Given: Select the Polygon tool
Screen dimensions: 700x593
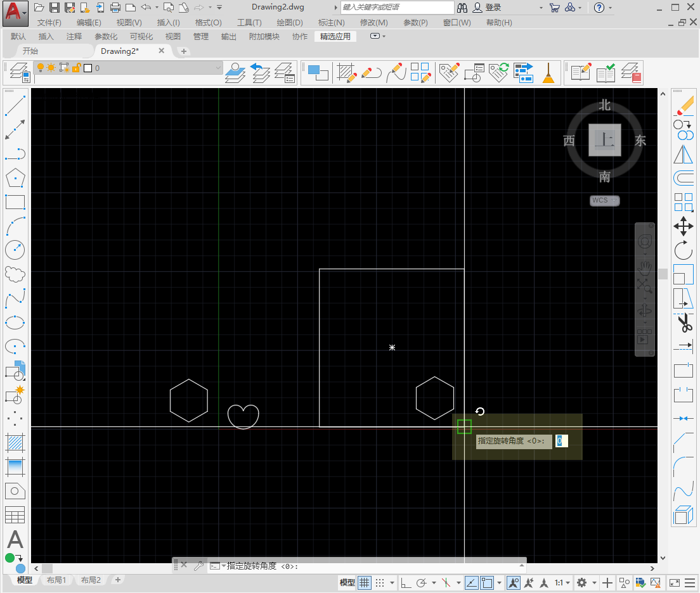Looking at the screenshot, I should coord(15,178).
